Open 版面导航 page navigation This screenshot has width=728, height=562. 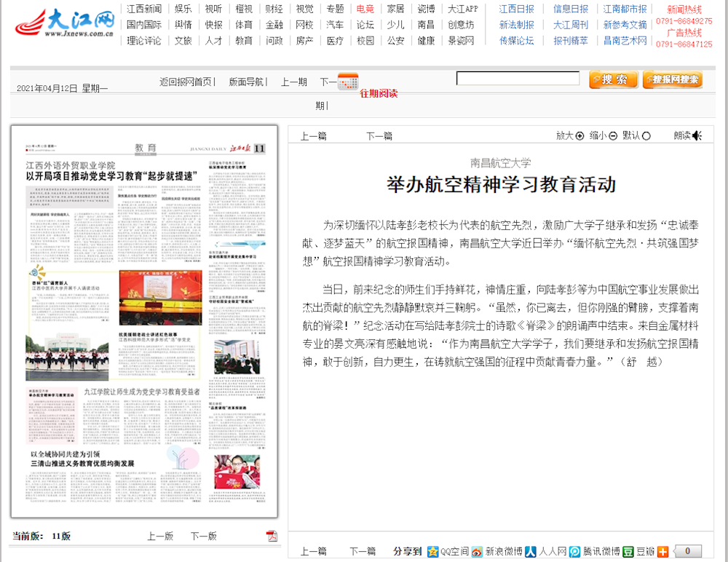[248, 82]
